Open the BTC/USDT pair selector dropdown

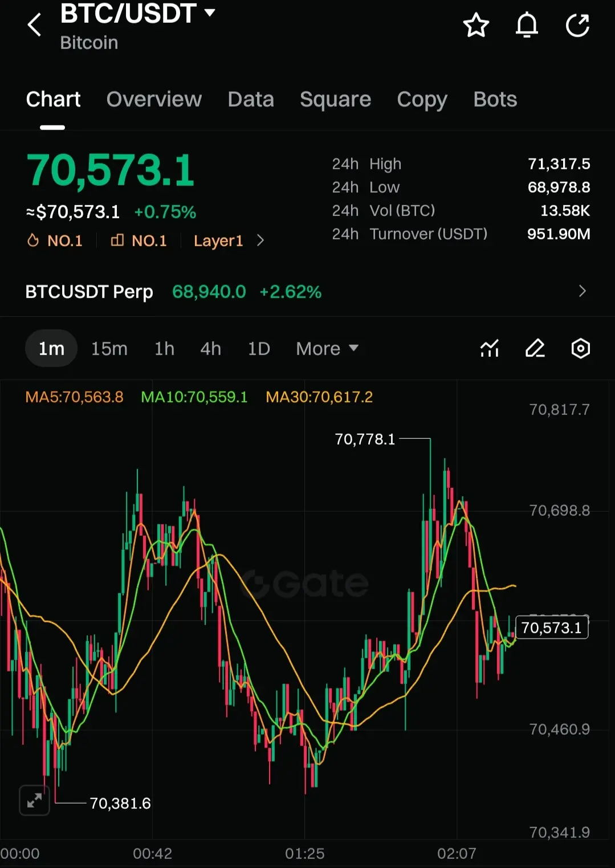(137, 14)
